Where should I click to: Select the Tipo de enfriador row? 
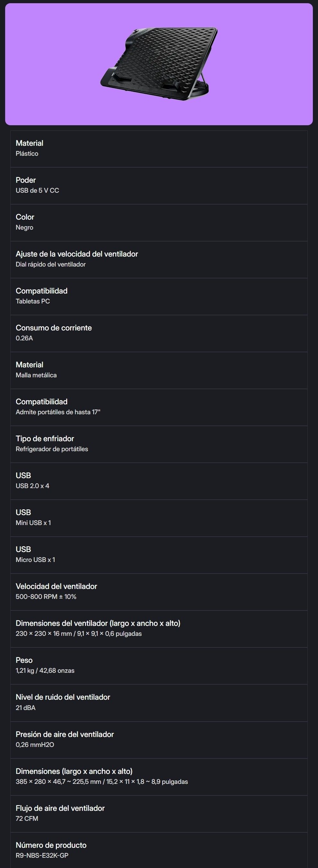point(159,444)
